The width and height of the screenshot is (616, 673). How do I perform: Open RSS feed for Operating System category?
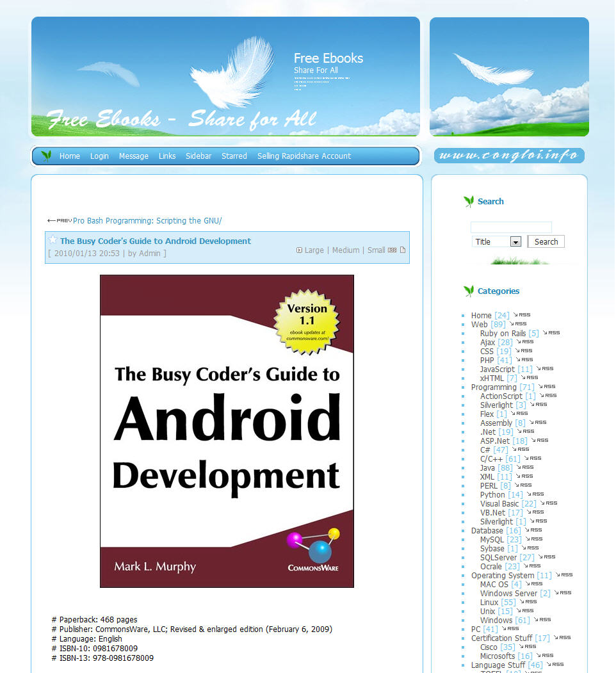pyautogui.click(x=564, y=575)
